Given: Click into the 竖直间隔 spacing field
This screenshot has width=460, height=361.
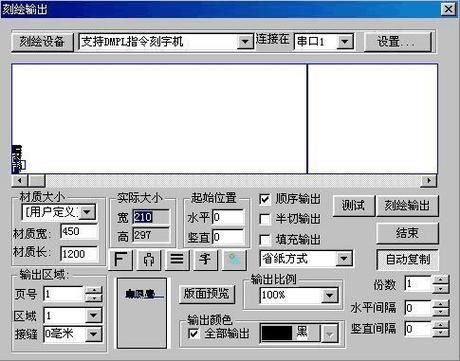Looking at the screenshot, I should [418, 329].
